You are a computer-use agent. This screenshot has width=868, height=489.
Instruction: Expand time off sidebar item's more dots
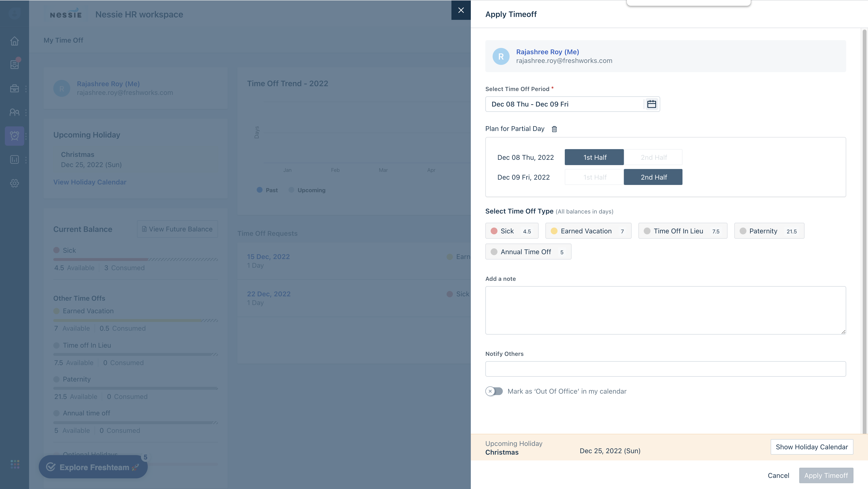(26, 136)
